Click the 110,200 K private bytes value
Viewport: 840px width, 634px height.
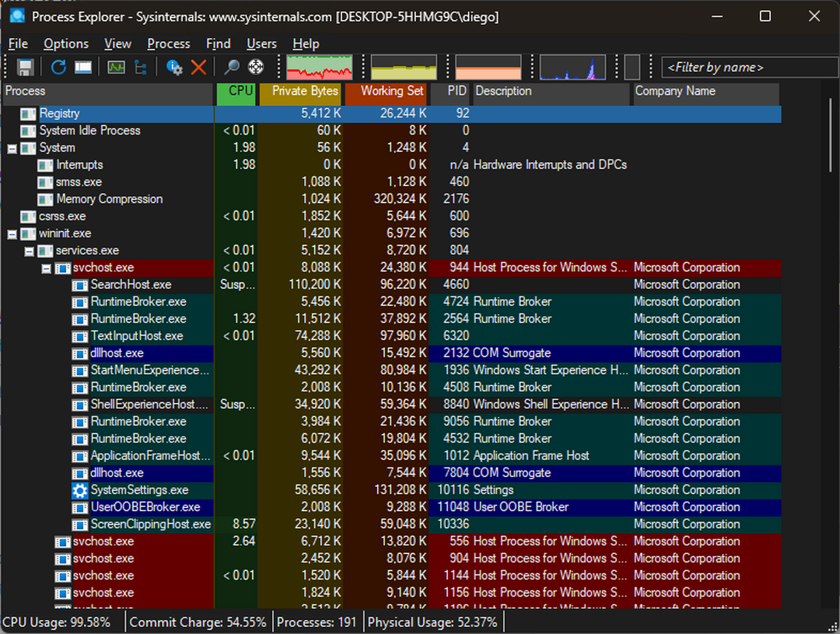click(314, 285)
